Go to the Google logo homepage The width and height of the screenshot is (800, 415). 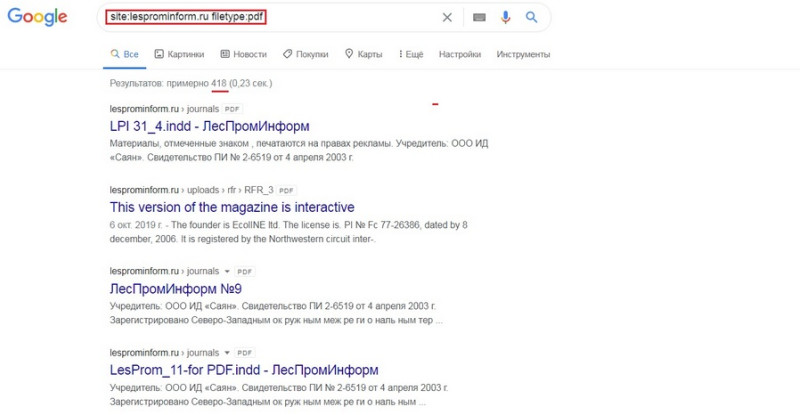37,17
